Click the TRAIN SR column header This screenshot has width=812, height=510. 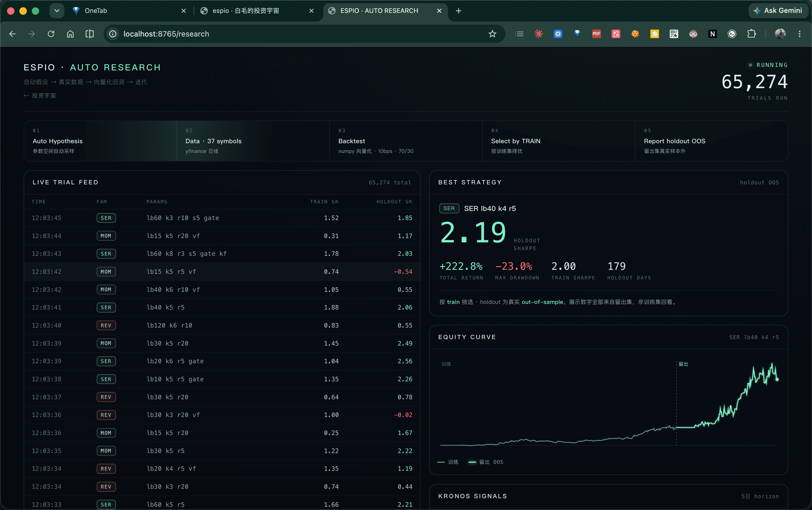324,202
